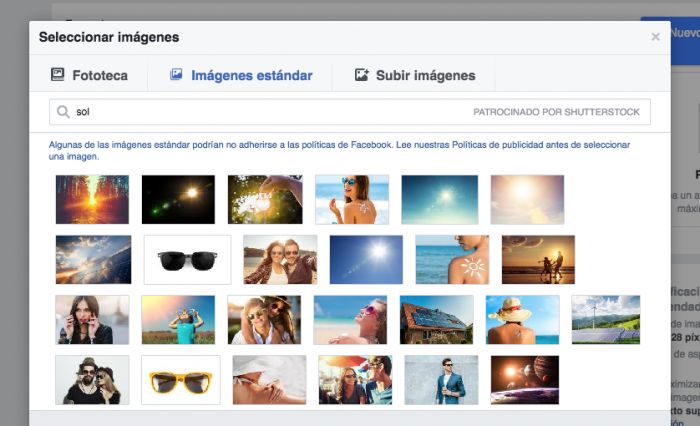Select the deep blue sky sun image
700x426 pixels.
click(x=366, y=259)
